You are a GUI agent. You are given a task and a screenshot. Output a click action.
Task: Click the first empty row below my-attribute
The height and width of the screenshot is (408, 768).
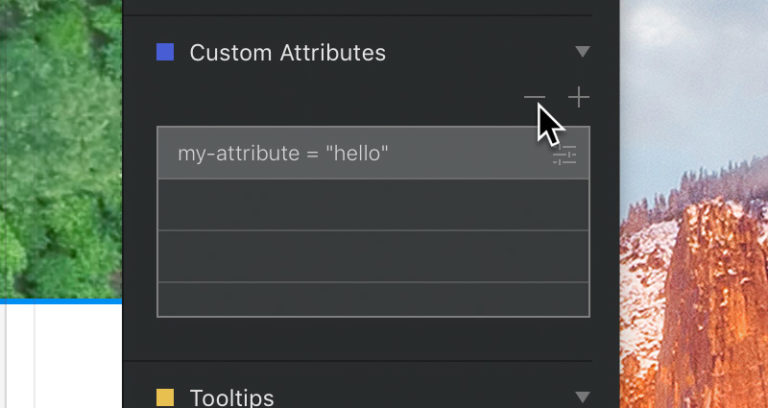[x=373, y=205]
